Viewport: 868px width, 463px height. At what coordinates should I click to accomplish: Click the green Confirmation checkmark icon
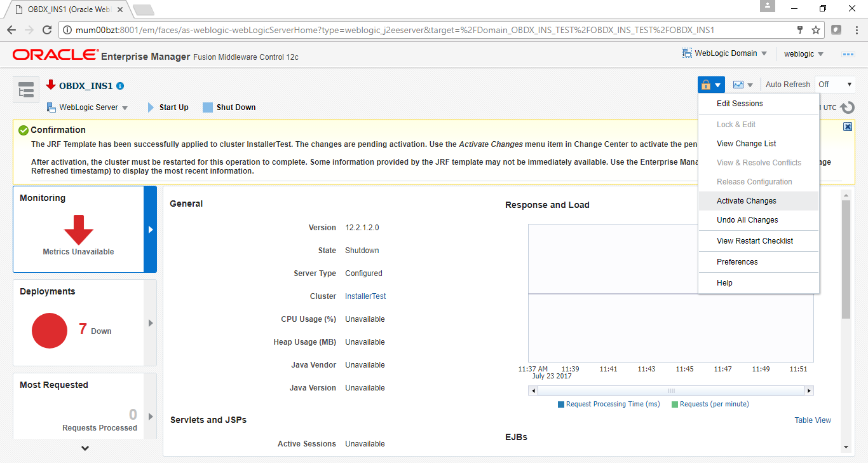tap(24, 130)
